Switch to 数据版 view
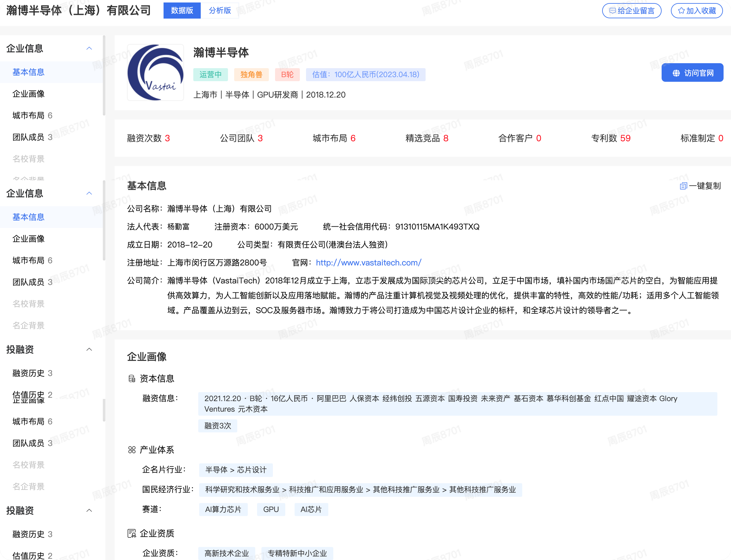 [182, 11]
